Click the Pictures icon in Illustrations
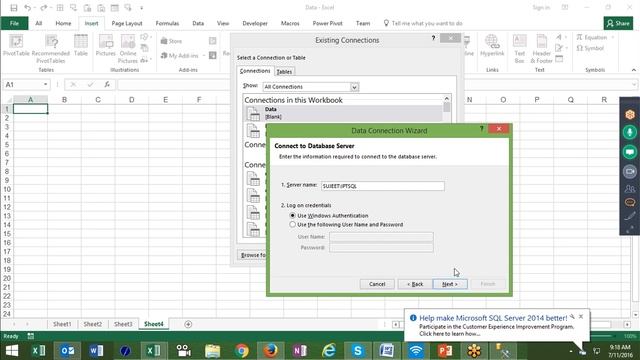The height and width of the screenshot is (360, 640). click(106, 45)
